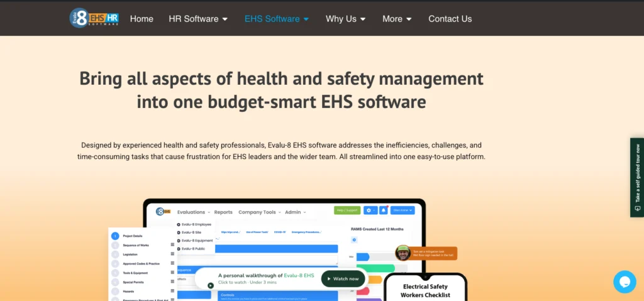This screenshot has height=301, width=644.
Task: Click the Evalu-8 EHS HR logo
Action: [94, 18]
